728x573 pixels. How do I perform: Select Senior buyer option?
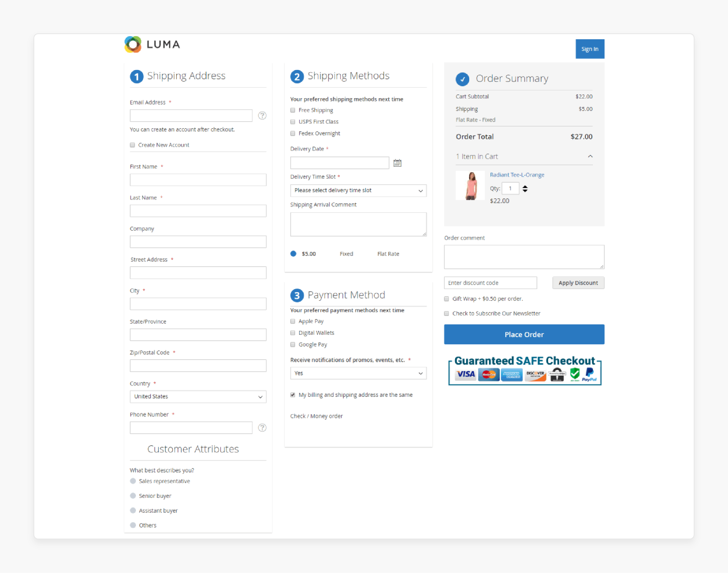pos(133,496)
